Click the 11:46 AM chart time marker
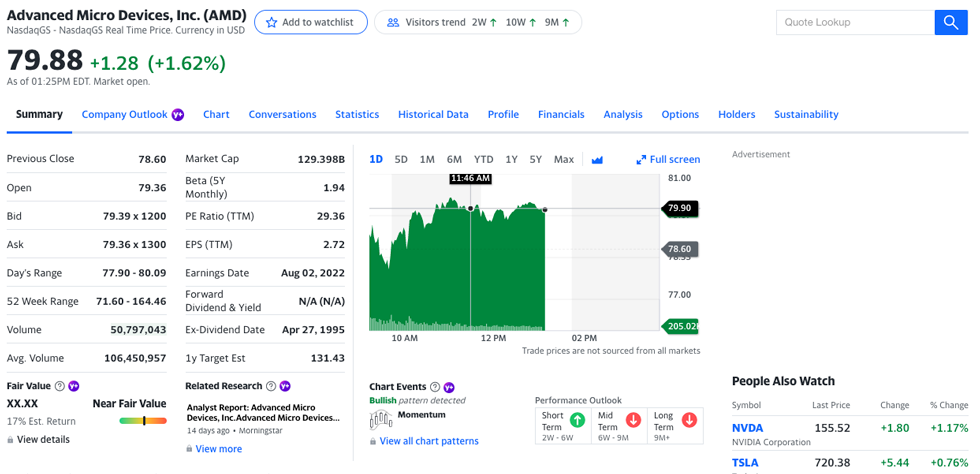Viewport: 980px width, 474px height. point(471,179)
